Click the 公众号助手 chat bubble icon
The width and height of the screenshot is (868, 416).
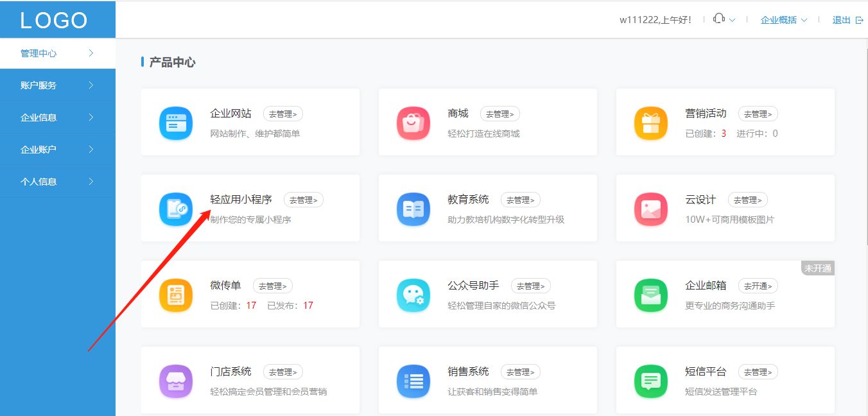click(413, 295)
